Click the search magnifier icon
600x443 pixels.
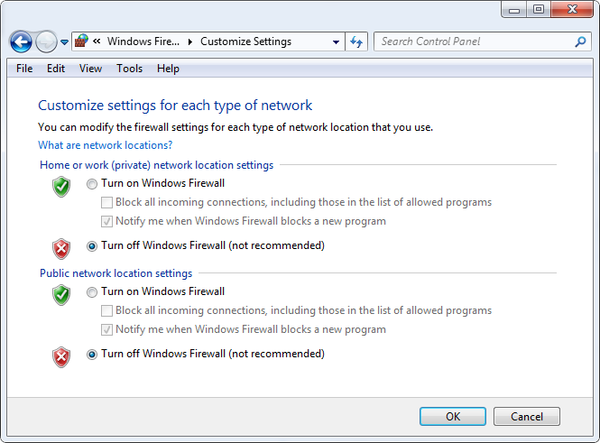580,41
